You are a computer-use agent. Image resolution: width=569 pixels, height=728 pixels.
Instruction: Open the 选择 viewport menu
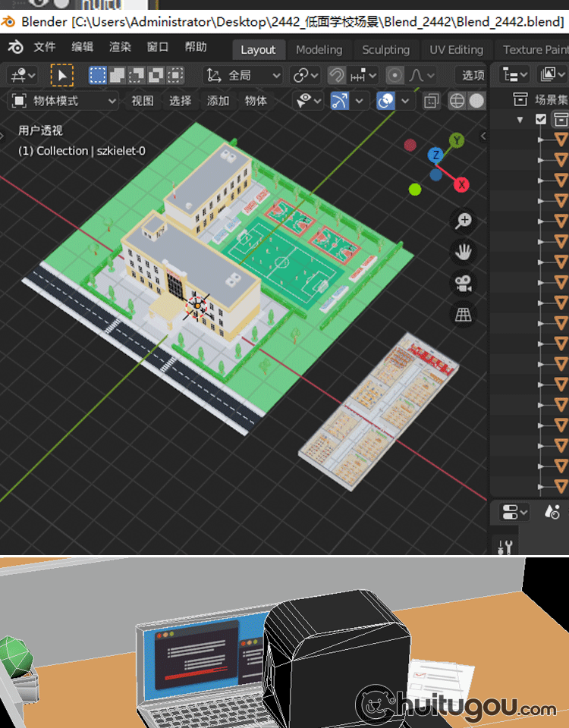[180, 101]
